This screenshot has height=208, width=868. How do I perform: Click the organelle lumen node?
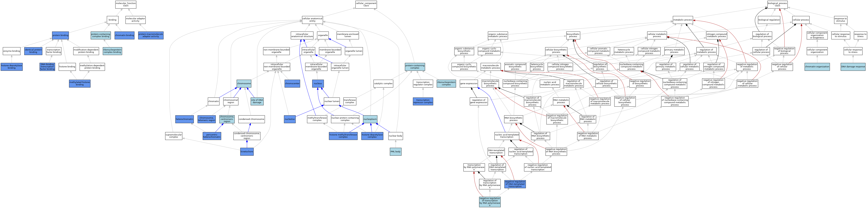(354, 51)
